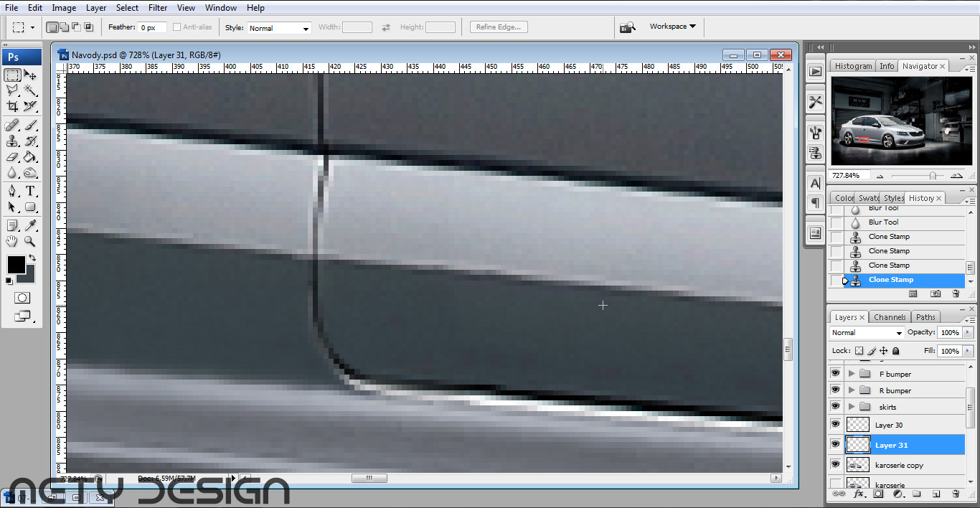Screen dimensions: 980x508
Task: Expand the R bumper group
Action: click(x=852, y=390)
